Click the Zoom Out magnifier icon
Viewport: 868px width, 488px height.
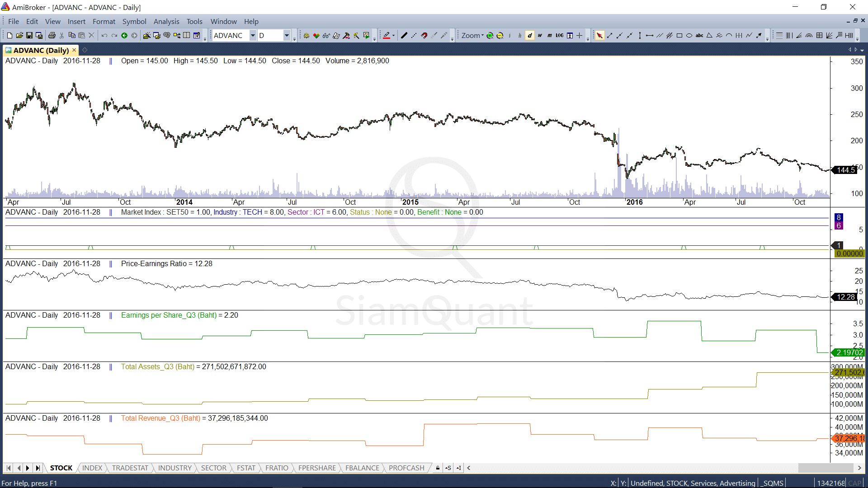point(500,36)
